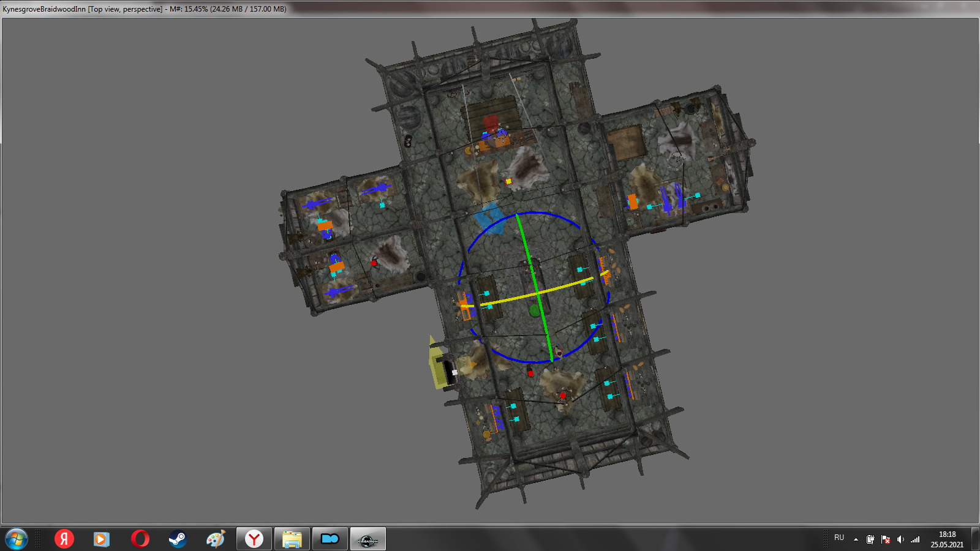
Task: Click the RU language indicator
Action: pos(839,538)
